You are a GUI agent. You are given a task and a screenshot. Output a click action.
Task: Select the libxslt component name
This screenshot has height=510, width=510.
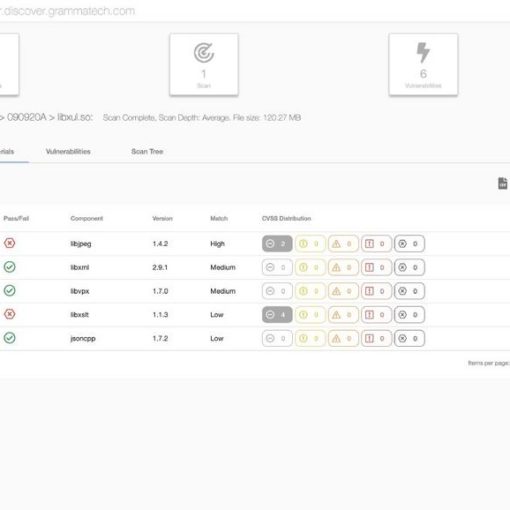click(80, 315)
